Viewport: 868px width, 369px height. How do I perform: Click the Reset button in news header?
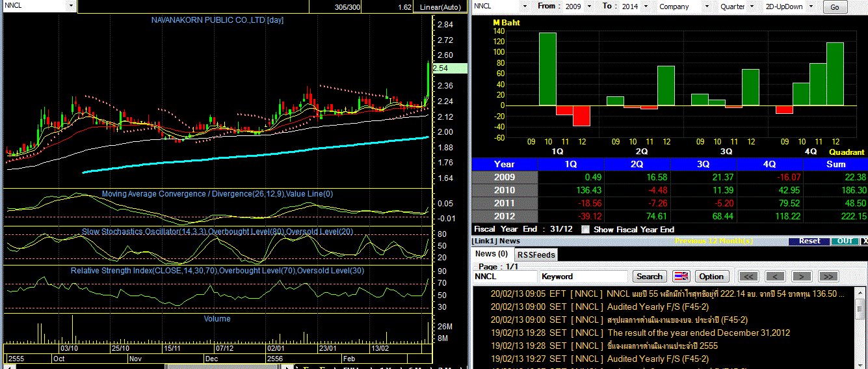pyautogui.click(x=809, y=241)
